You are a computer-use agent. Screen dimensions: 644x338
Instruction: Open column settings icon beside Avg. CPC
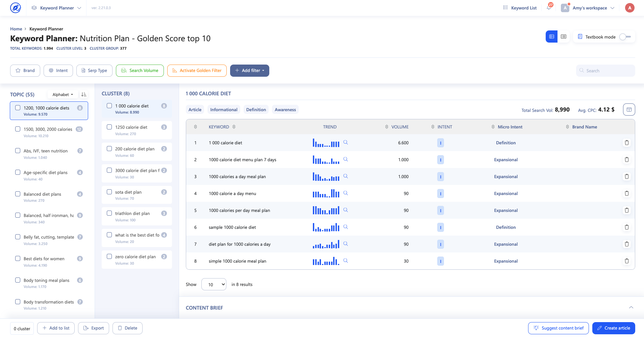pyautogui.click(x=629, y=110)
